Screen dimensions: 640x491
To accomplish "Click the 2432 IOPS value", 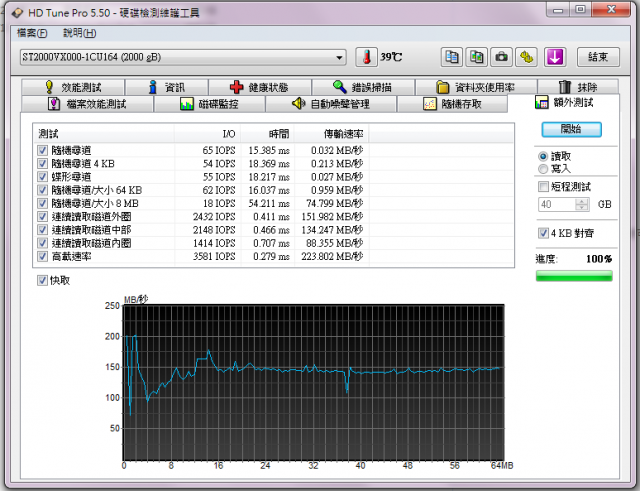I will click(214, 217).
